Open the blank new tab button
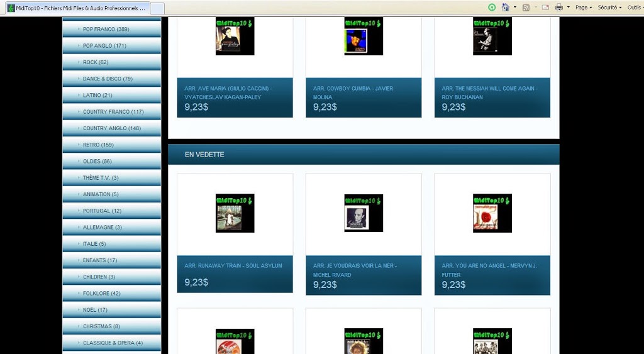The image size is (644, 354). [x=158, y=8]
